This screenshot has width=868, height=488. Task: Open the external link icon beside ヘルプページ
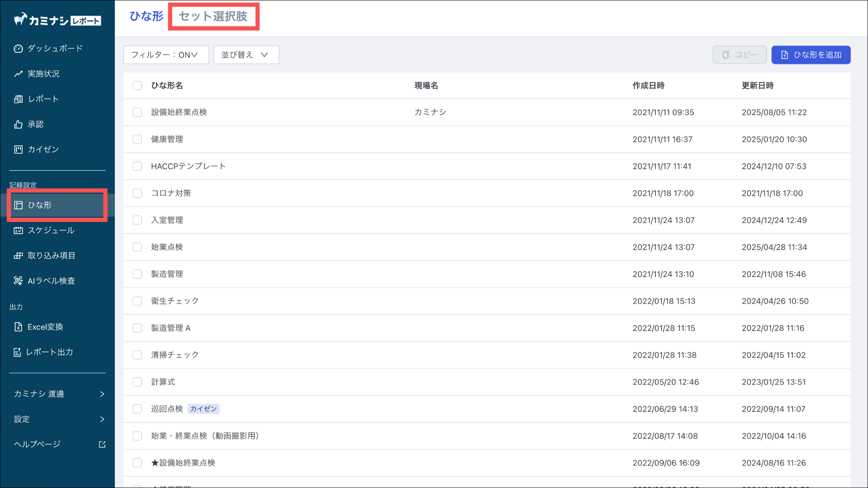[102, 444]
